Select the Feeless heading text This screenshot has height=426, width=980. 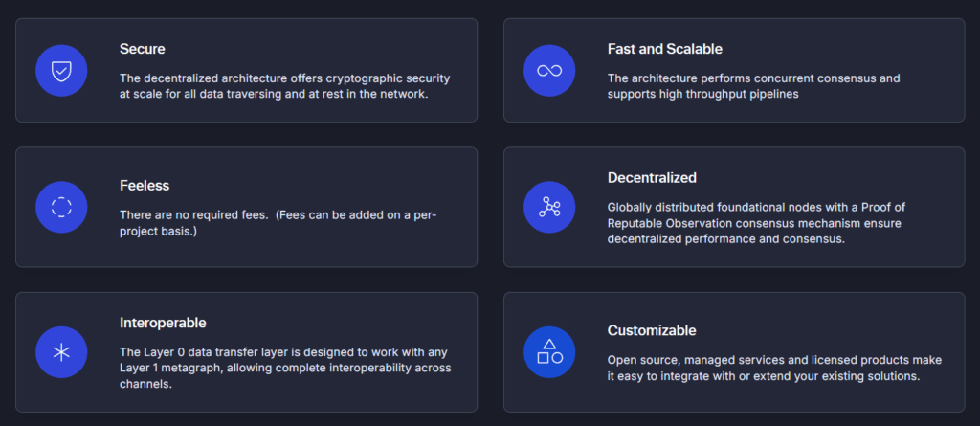point(145,185)
